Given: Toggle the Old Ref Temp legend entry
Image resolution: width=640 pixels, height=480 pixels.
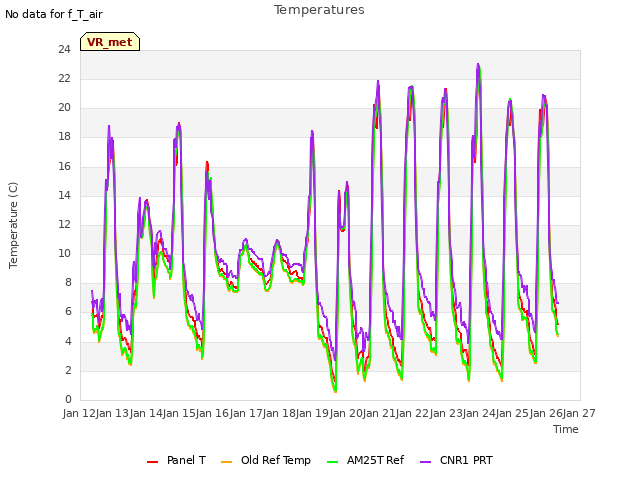Looking at the screenshot, I should 266,460.
